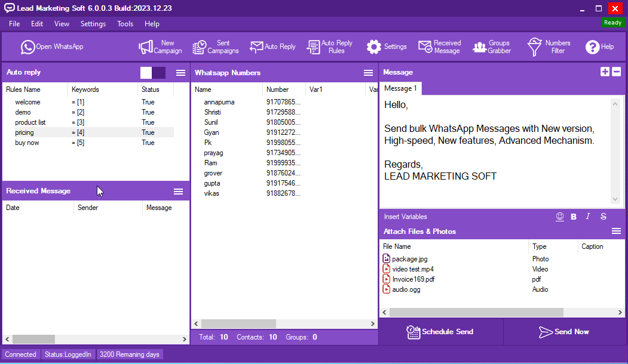Open Sent Campaigns
The width and height of the screenshot is (628, 364).
click(x=216, y=47)
